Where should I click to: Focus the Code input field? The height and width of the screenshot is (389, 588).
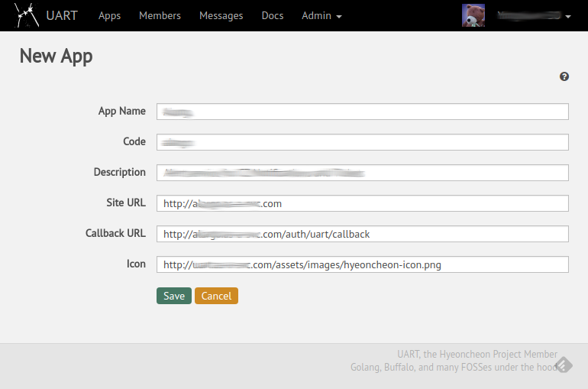pyautogui.click(x=363, y=142)
